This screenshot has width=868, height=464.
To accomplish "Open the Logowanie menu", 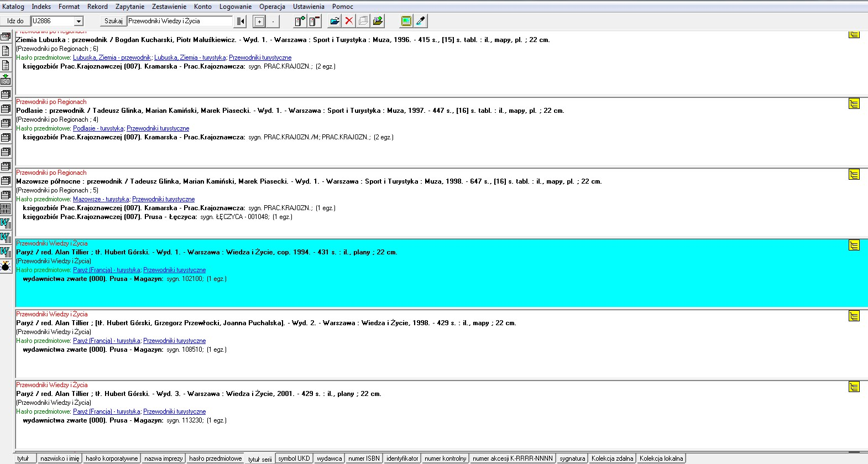I will pos(236,7).
